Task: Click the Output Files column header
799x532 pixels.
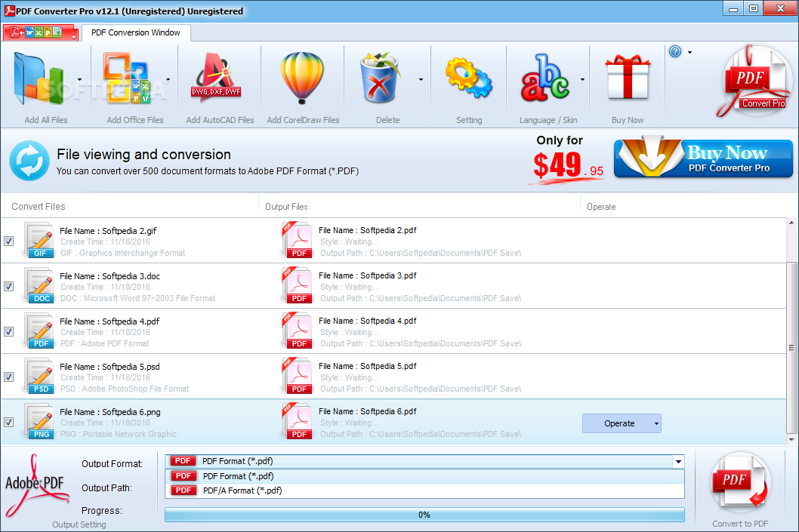Action: (x=286, y=207)
